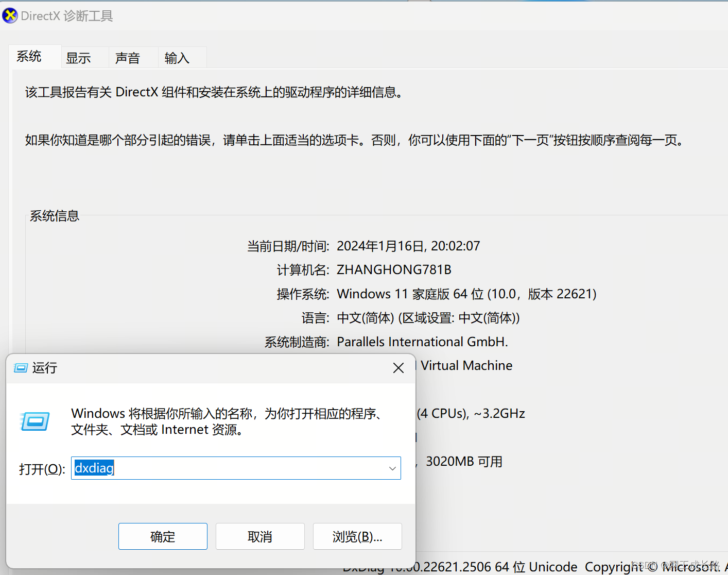Click the 打开(O): label
Screen dimensions: 728x575
pyautogui.click(x=42, y=469)
